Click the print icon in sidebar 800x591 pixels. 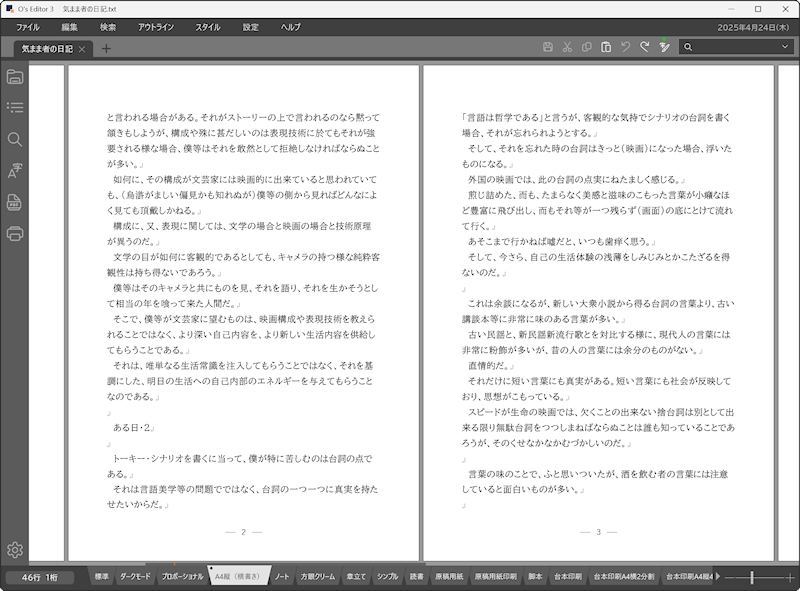tap(15, 234)
